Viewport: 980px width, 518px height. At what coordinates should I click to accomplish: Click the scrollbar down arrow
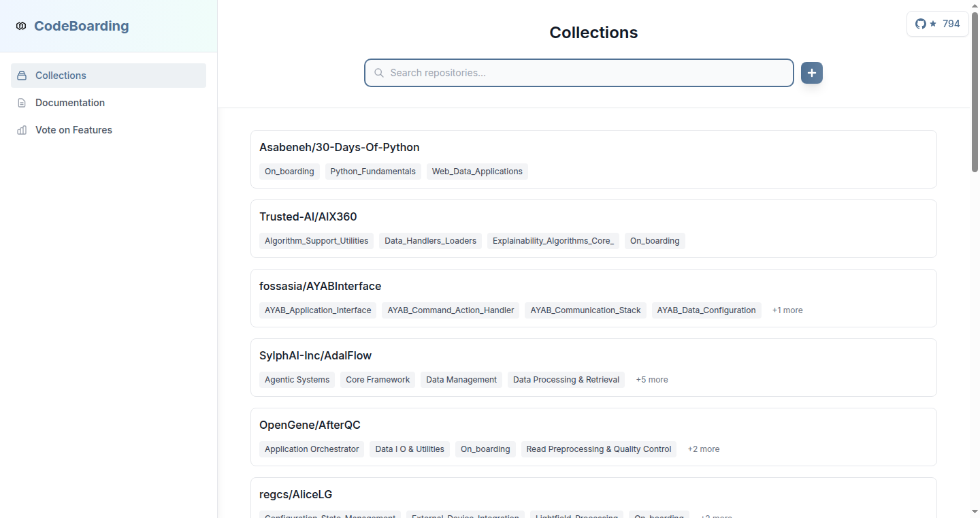(975, 512)
